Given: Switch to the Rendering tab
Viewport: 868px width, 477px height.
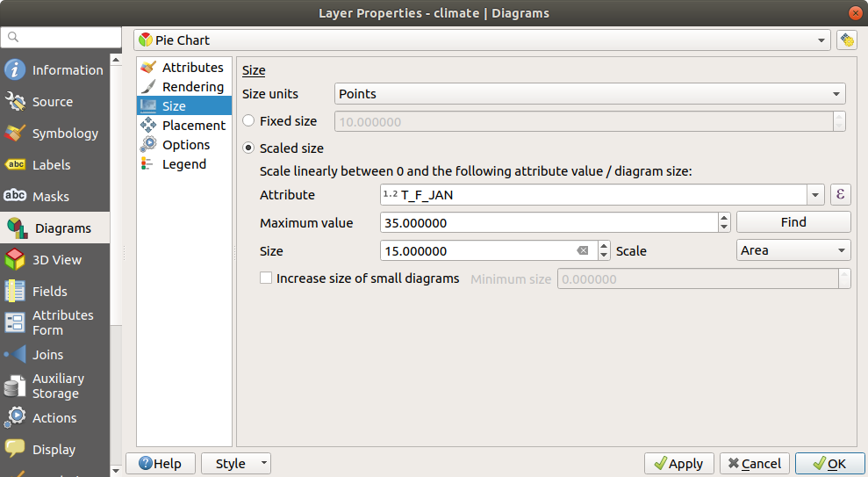Looking at the screenshot, I should pyautogui.click(x=192, y=87).
